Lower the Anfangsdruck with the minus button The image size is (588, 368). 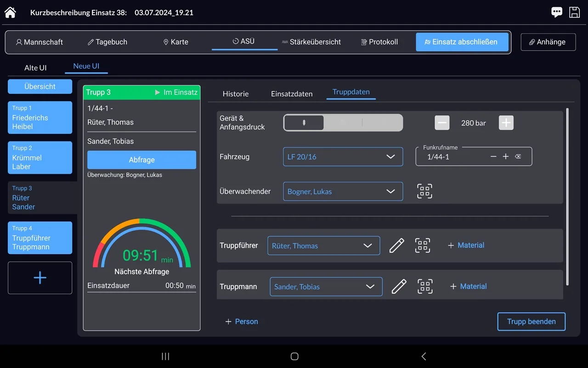[x=442, y=123]
